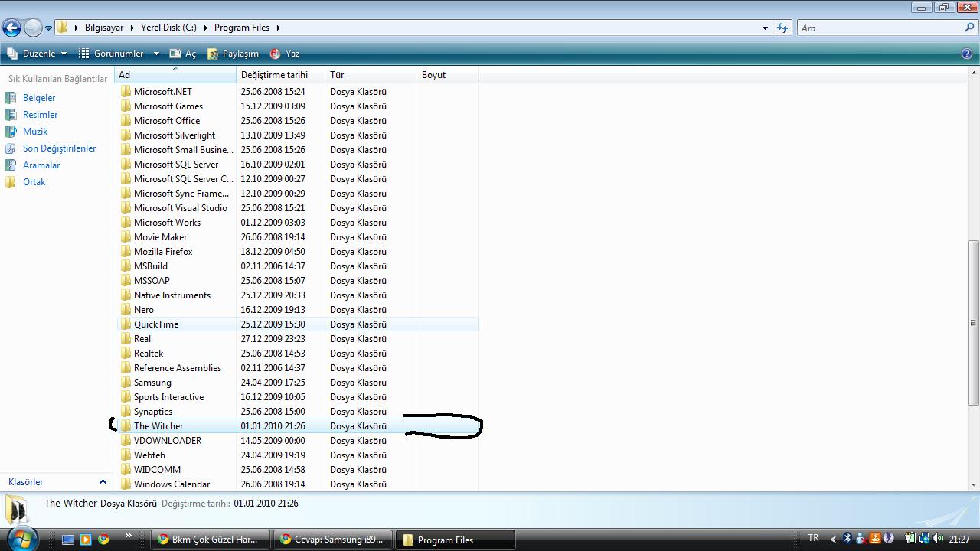Click the Refresh button by address bar
The width and height of the screenshot is (980, 551).
point(782,28)
